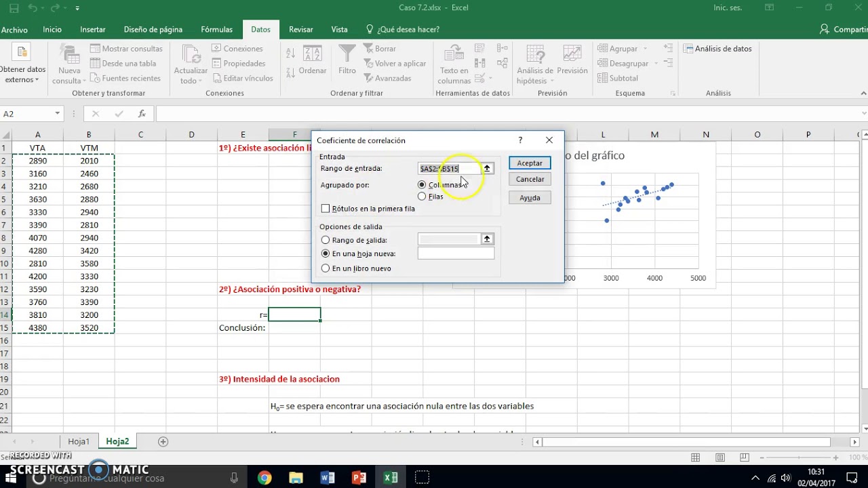Select En un libro nuevo option
Screen dimensions: 868x488
click(x=325, y=268)
